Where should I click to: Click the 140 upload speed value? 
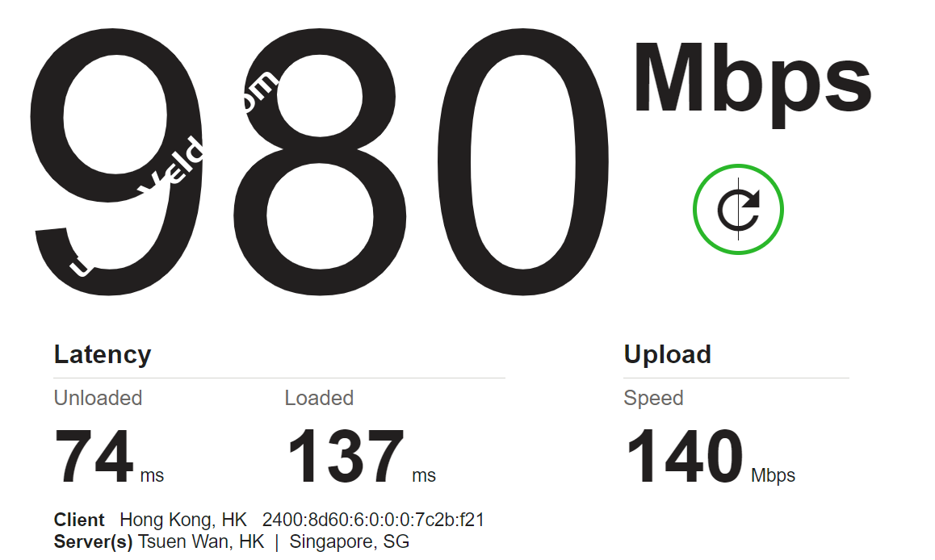coord(685,457)
